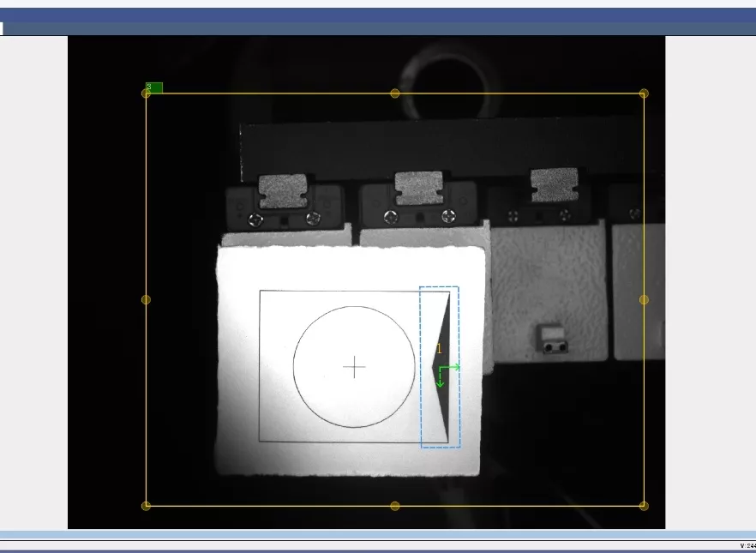Select the top-middle handle of yellow region
The height and width of the screenshot is (553, 756).
click(395, 93)
